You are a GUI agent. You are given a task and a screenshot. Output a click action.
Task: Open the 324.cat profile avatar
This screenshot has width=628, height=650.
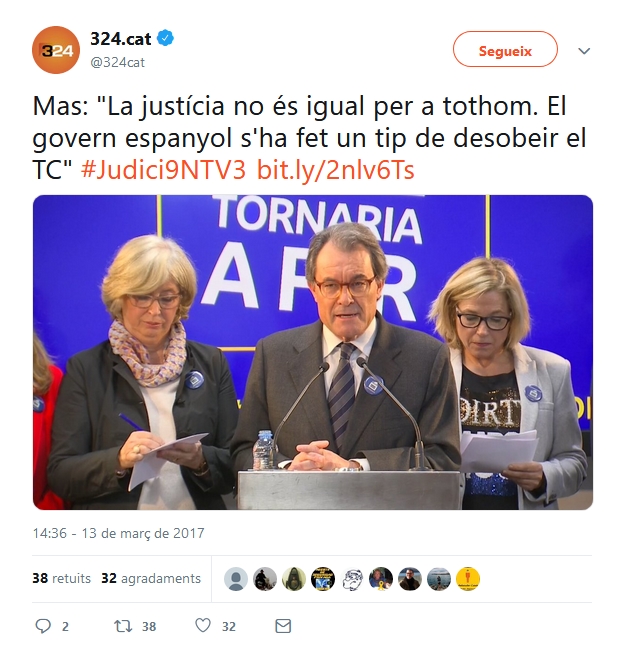point(56,50)
